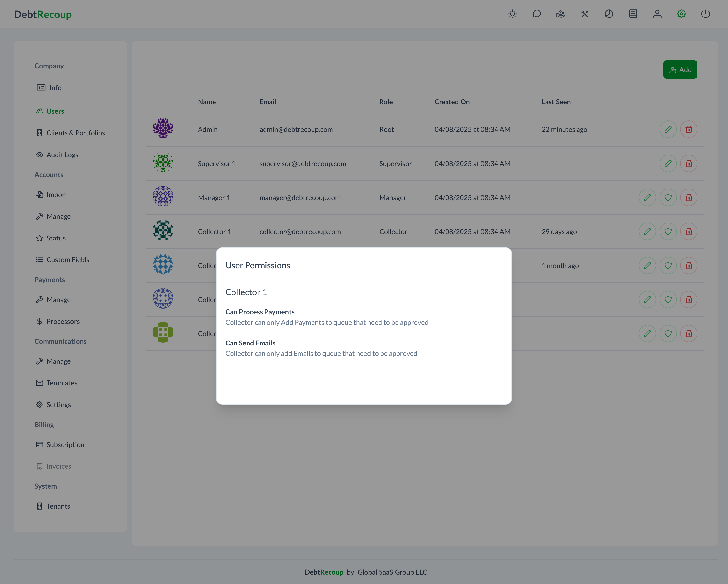Select Custom Fields in sidebar
728x584 pixels.
point(67,260)
